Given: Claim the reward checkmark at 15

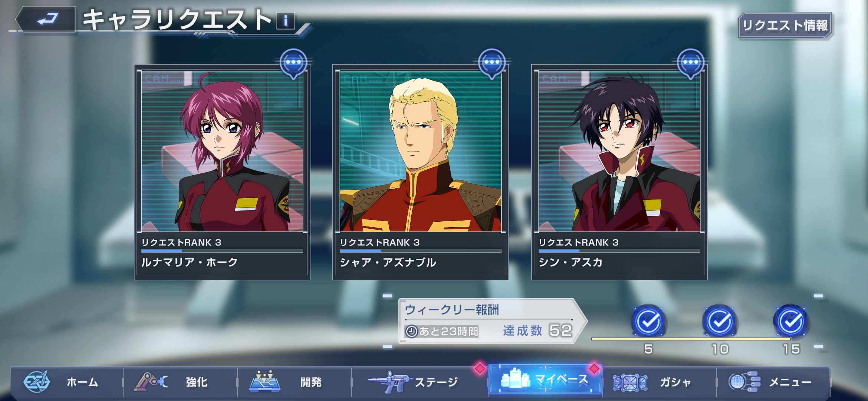Looking at the screenshot, I should tap(791, 321).
